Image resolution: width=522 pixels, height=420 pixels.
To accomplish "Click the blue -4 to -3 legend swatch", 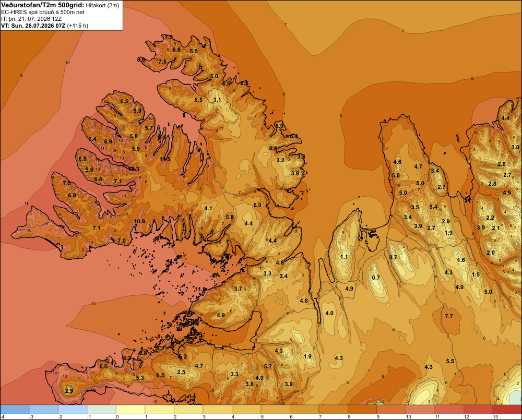I will pos(15,410).
